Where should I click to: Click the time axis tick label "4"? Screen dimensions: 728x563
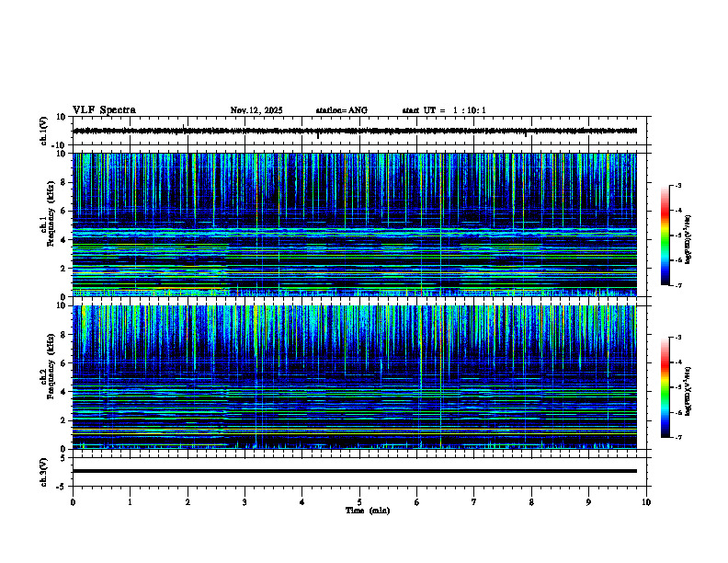[302, 502]
